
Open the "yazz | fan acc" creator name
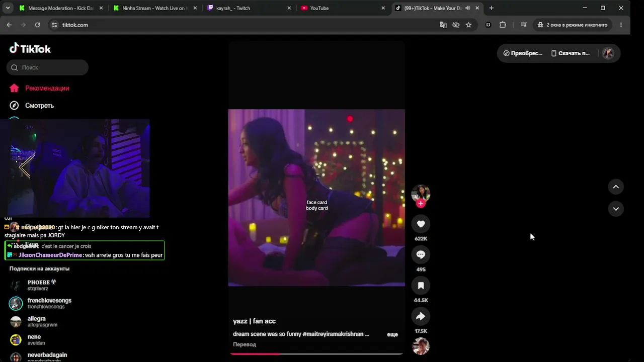pyautogui.click(x=255, y=321)
